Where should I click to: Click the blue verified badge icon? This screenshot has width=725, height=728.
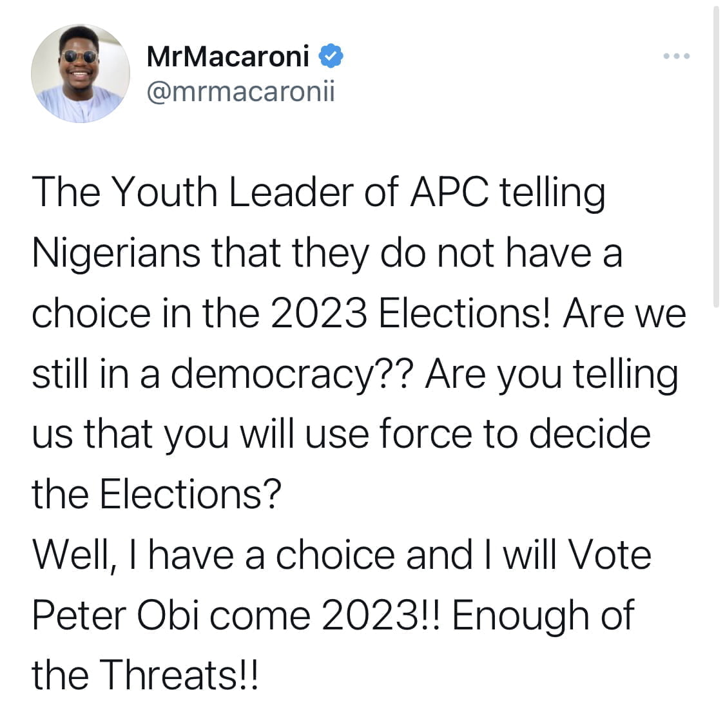(331, 55)
